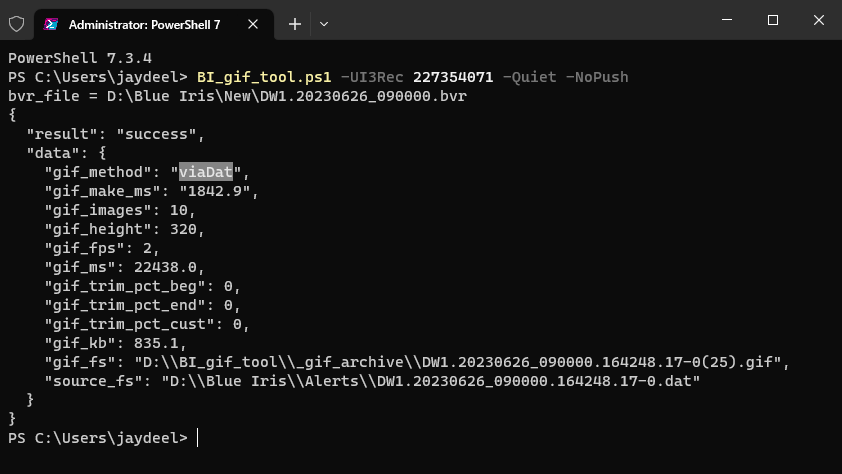Open a new tab with plus button
Screen dimensions: 842x474
[x=294, y=24]
